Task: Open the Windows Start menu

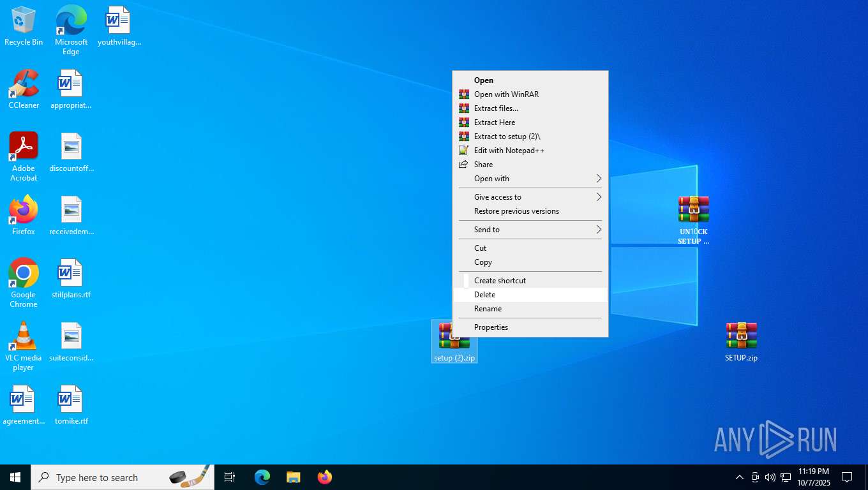Action: click(15, 477)
